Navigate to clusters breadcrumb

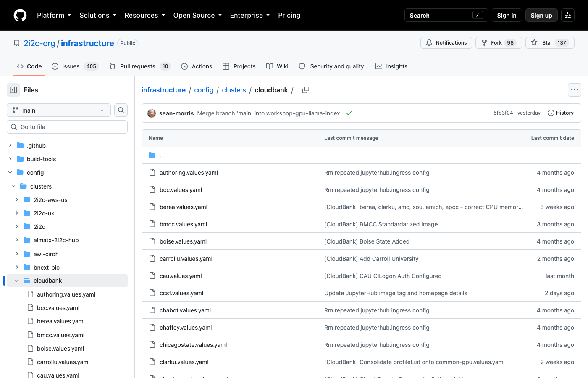click(234, 90)
